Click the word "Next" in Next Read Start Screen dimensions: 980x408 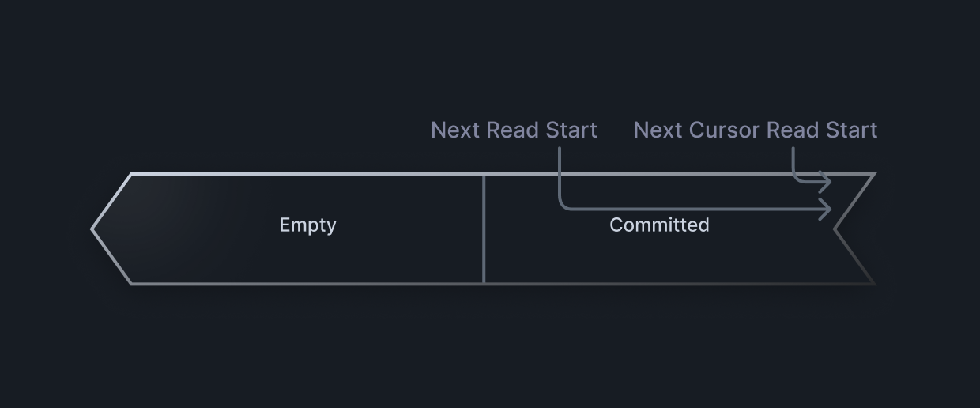pos(454,130)
